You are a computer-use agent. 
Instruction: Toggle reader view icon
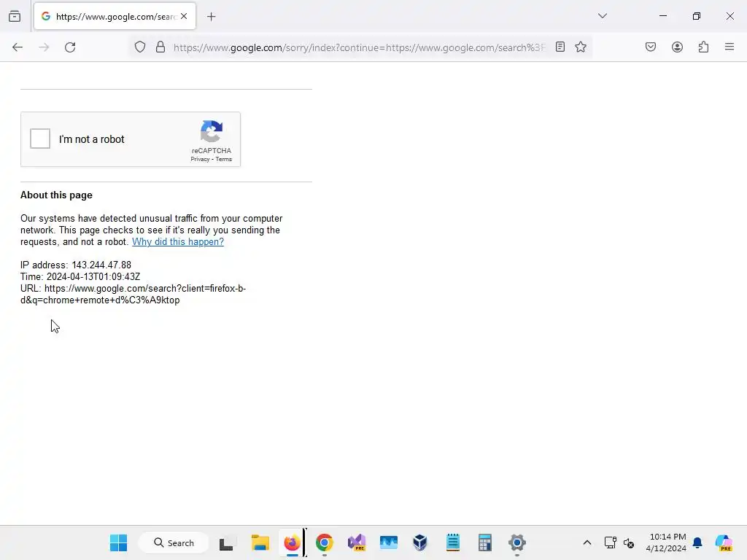pos(560,47)
